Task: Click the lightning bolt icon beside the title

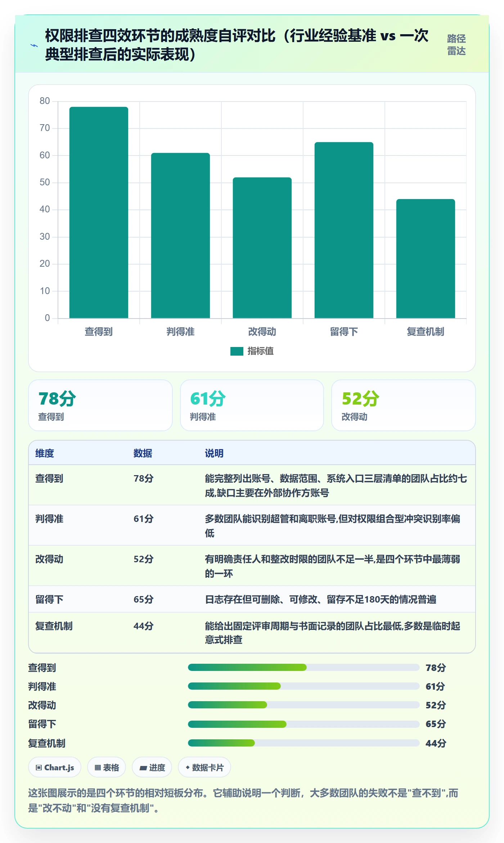Action: (34, 45)
